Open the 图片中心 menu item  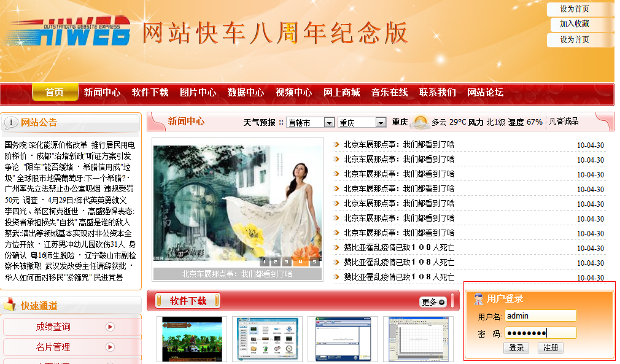pyautogui.click(x=196, y=93)
